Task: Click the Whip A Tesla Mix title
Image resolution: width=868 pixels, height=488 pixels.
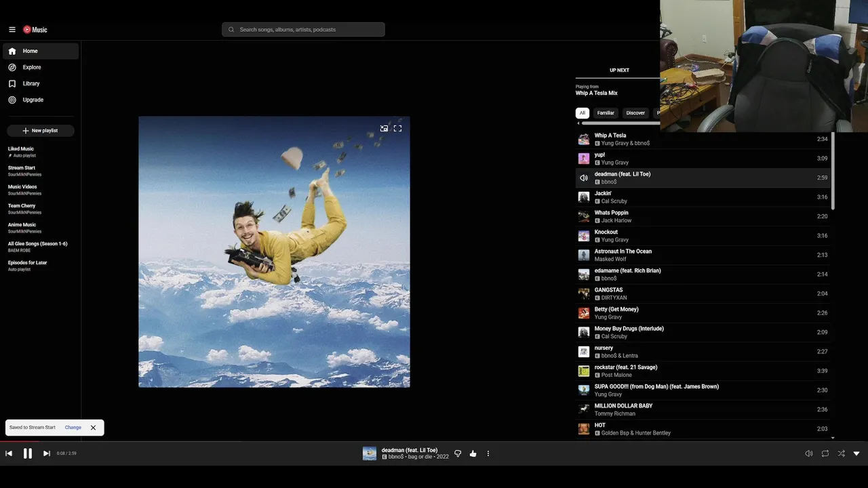Action: (597, 94)
